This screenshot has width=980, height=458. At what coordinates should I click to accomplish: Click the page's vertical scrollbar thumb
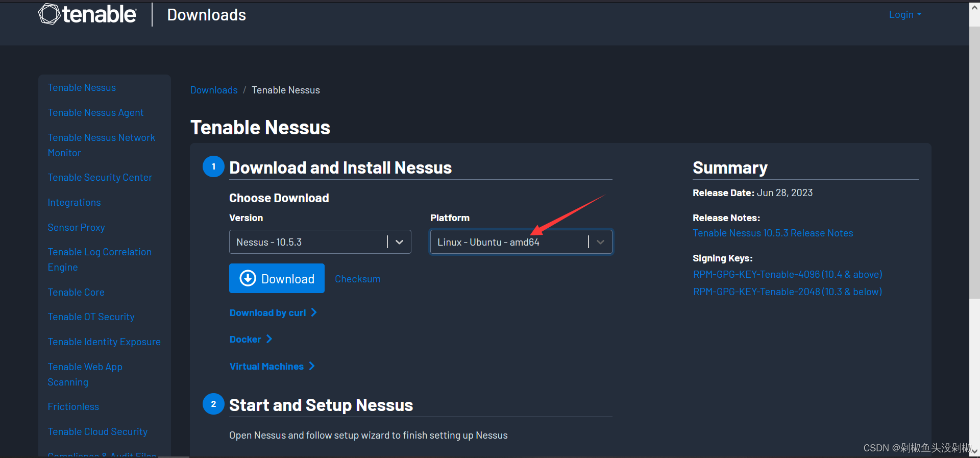point(974,162)
